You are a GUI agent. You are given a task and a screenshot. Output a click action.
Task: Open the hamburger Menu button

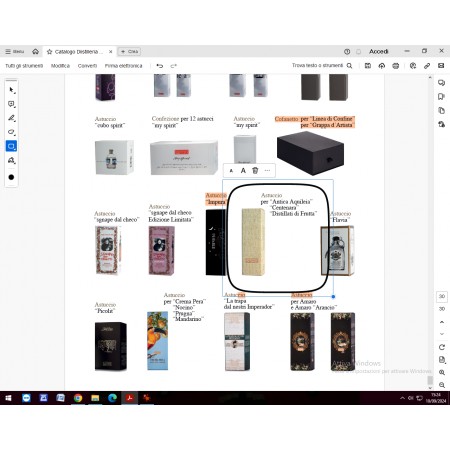point(14,51)
